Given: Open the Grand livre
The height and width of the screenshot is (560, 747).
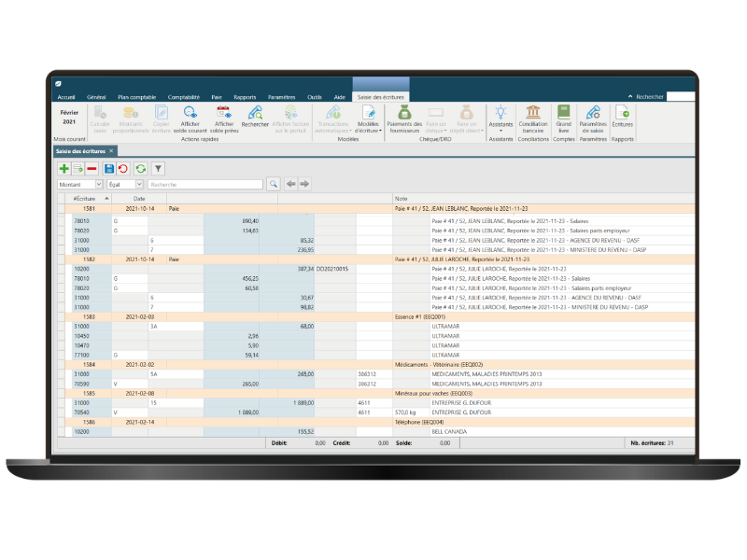Looking at the screenshot, I should pos(564,119).
